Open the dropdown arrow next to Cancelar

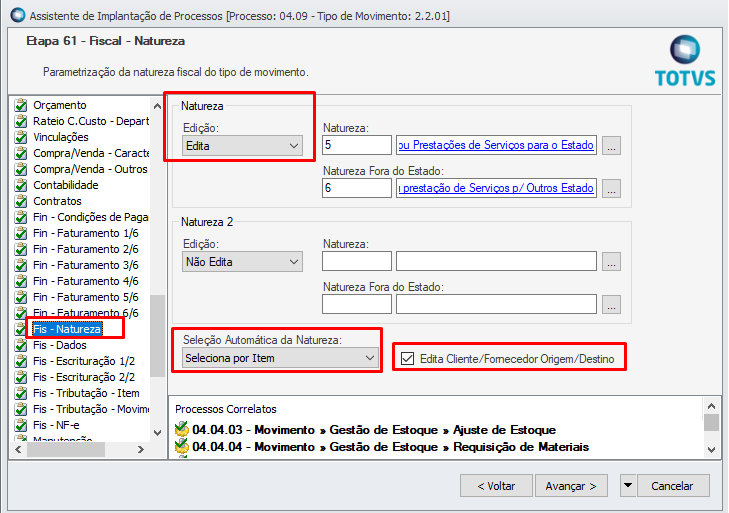pyautogui.click(x=628, y=486)
